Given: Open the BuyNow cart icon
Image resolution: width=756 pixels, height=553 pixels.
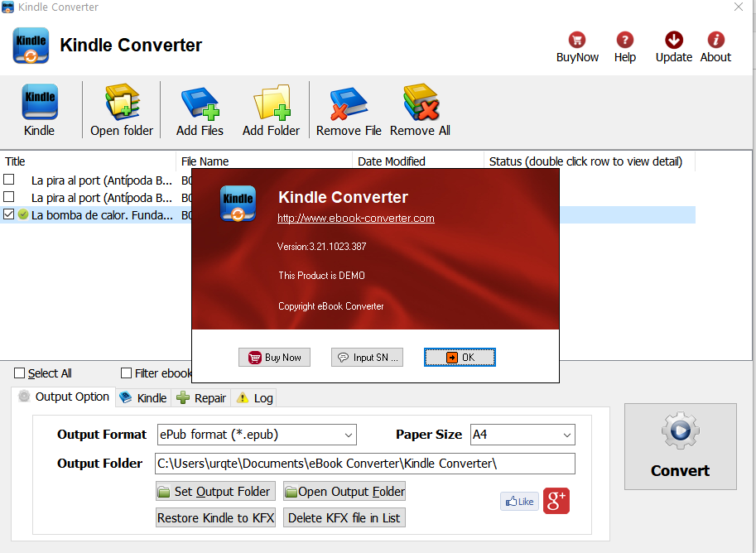Looking at the screenshot, I should [577, 41].
